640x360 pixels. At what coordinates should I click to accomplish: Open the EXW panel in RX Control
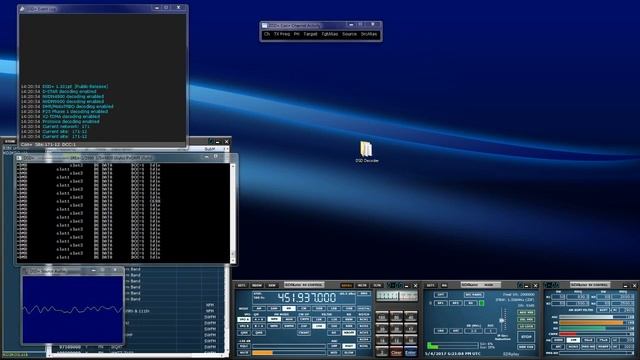pyautogui.click(x=272, y=285)
